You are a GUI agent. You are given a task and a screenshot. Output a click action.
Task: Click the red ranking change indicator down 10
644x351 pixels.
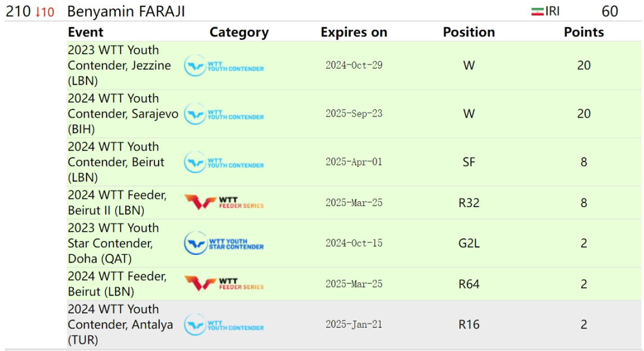(x=45, y=12)
